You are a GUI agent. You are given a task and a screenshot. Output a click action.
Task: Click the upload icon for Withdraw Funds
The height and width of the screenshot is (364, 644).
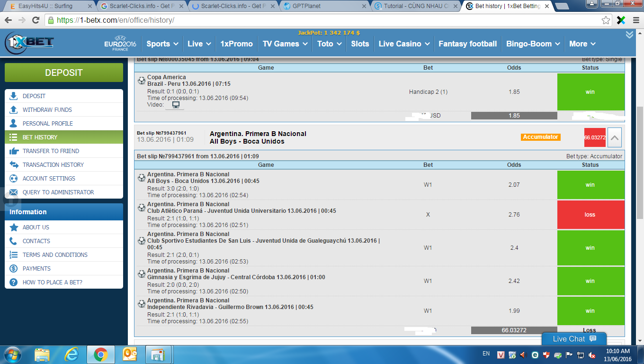(14, 109)
